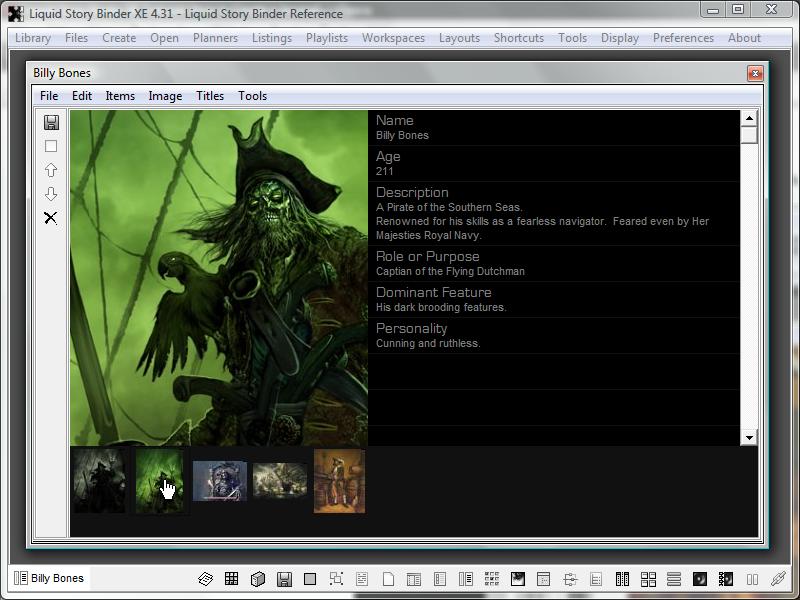Viewport: 800px width, 600px height.
Task: Open the Image menu in Billy Bones window
Action: click(x=165, y=96)
